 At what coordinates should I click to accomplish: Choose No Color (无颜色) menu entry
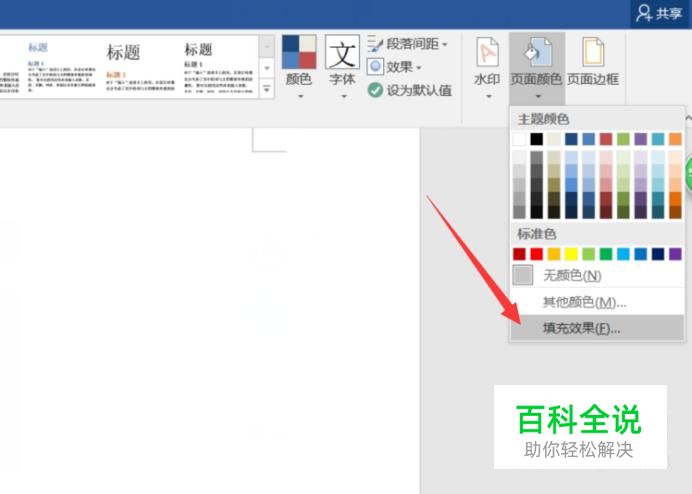coord(598,275)
